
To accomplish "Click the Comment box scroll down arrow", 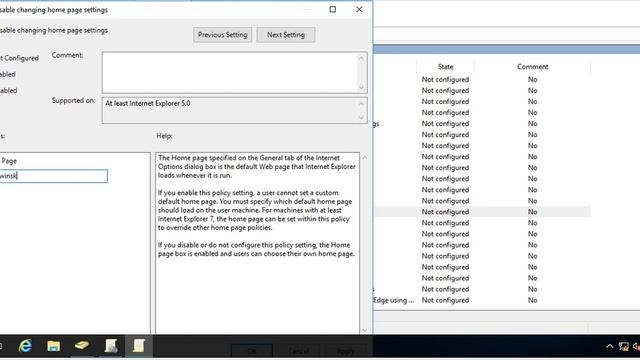I will tap(361, 87).
